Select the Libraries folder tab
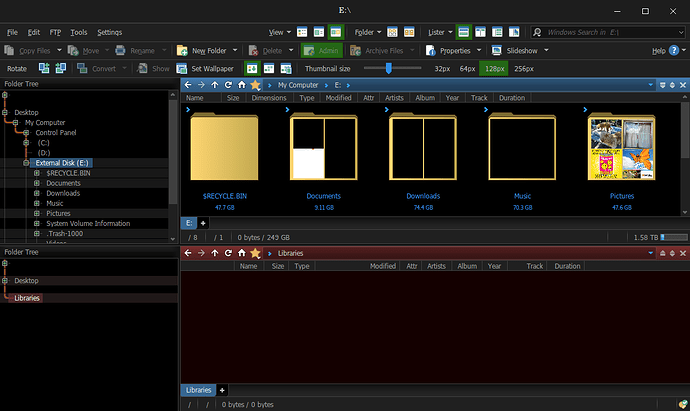 click(198, 390)
